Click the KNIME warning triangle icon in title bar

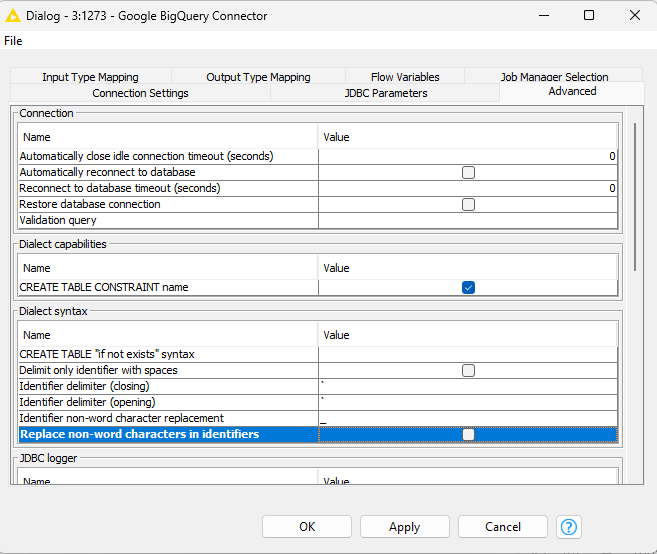tap(14, 15)
